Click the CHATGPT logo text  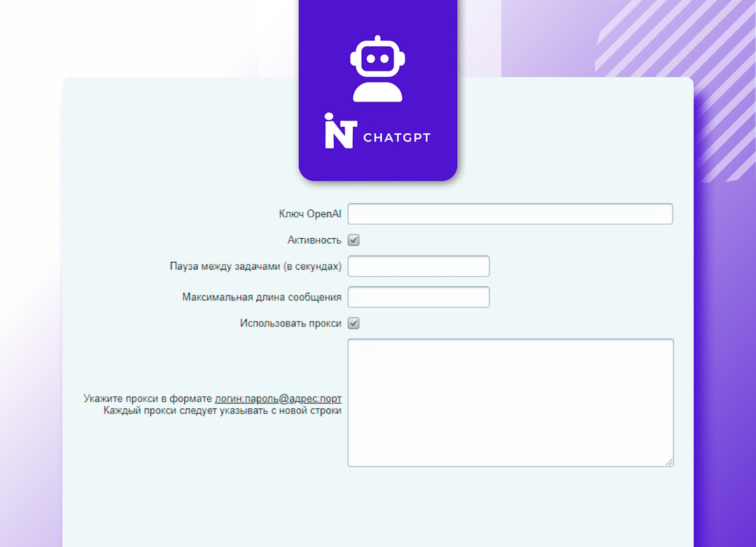point(397,138)
